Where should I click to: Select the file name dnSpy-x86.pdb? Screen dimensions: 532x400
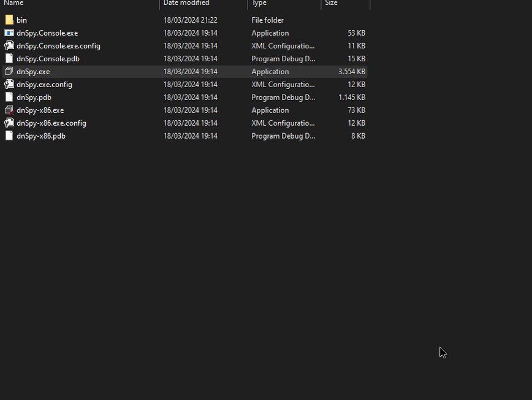click(41, 136)
